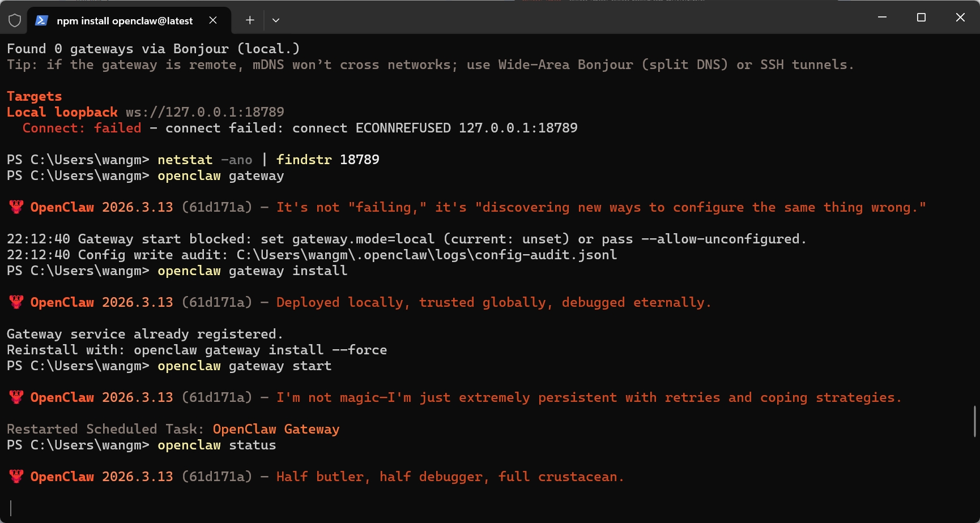This screenshot has width=980, height=523.
Task: Click the administrator shield icon
Action: pyautogui.click(x=15, y=20)
